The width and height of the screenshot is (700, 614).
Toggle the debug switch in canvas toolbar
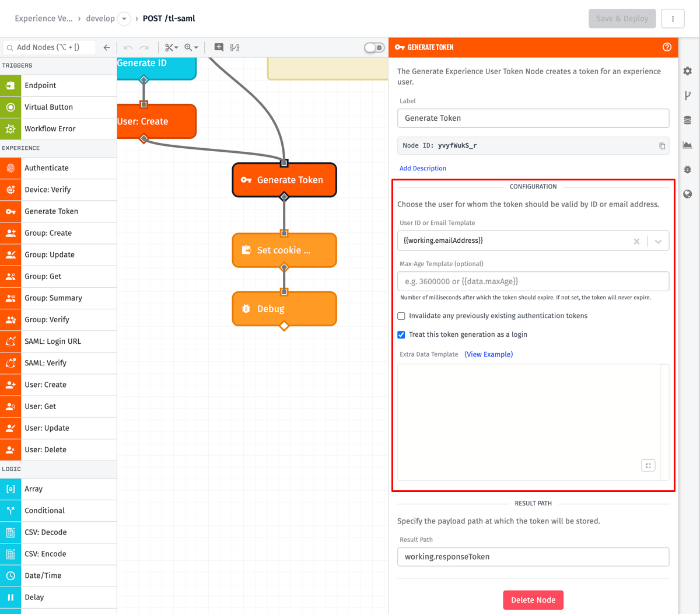374,47
